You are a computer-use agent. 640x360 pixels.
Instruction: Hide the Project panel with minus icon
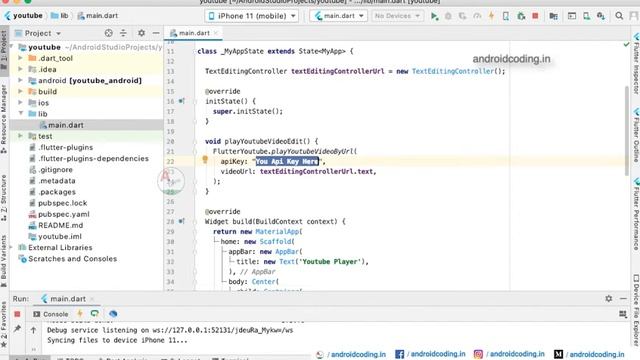pos(156,33)
